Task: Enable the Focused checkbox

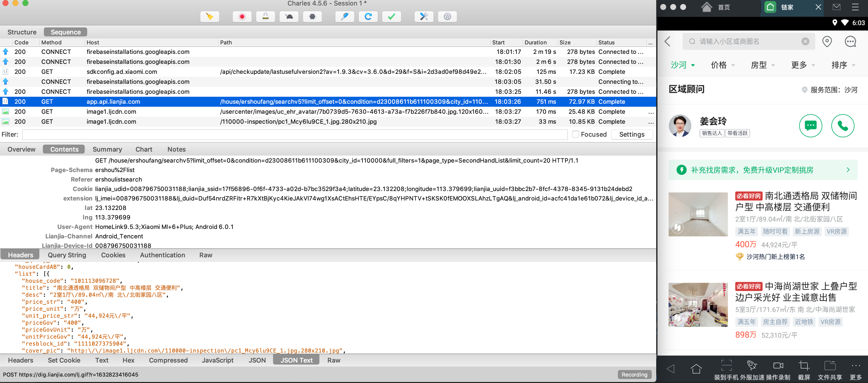Action: [x=576, y=134]
